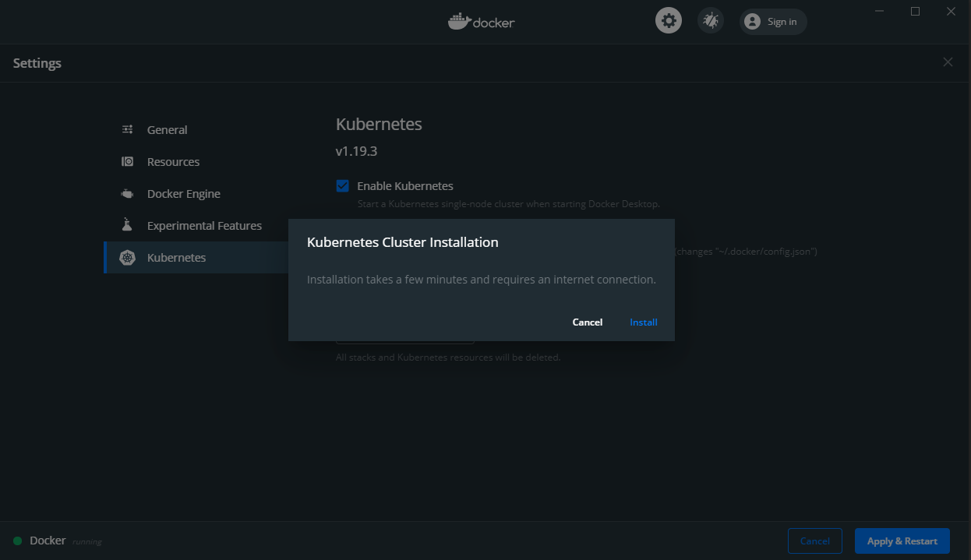Click the General sliders icon
The width and height of the screenshot is (971, 560).
tap(127, 130)
